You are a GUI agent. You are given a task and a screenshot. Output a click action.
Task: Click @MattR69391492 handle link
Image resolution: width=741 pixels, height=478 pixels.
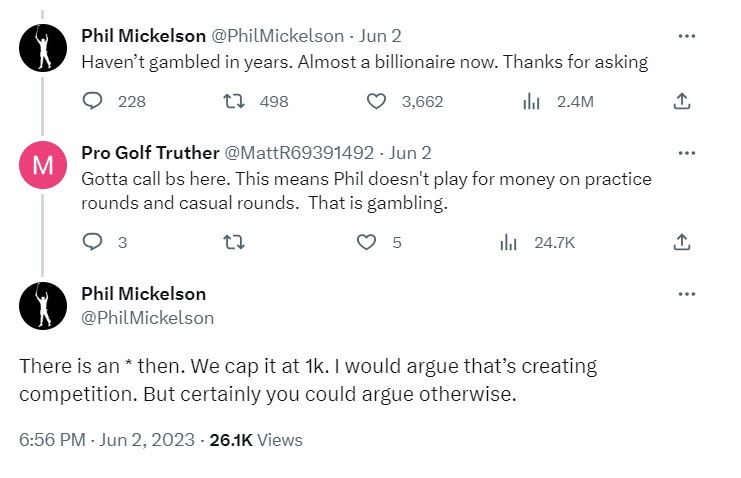299,153
